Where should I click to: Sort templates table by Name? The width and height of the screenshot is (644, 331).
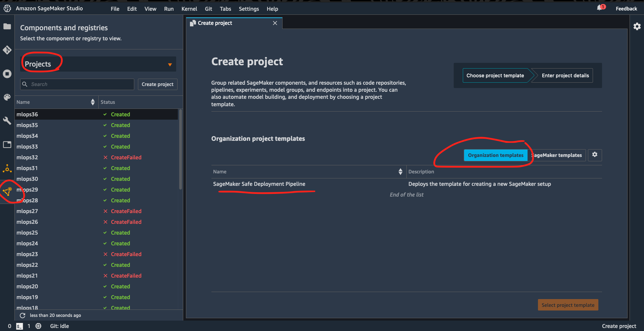coord(400,172)
